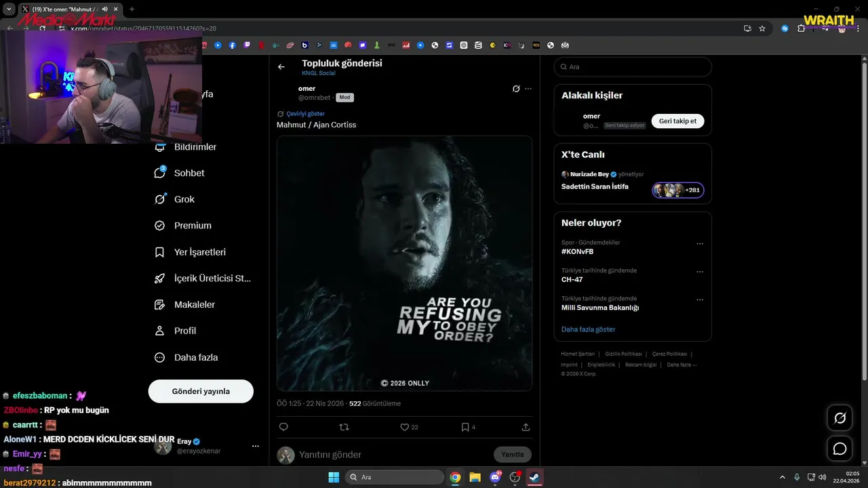
Task: Share the post via share icon
Action: pos(526,427)
